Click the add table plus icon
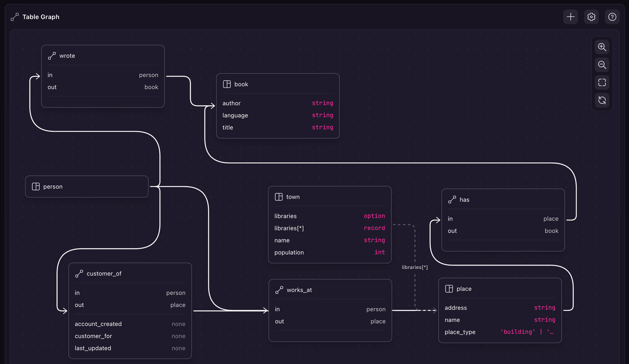This screenshot has width=629, height=364. coord(571,17)
